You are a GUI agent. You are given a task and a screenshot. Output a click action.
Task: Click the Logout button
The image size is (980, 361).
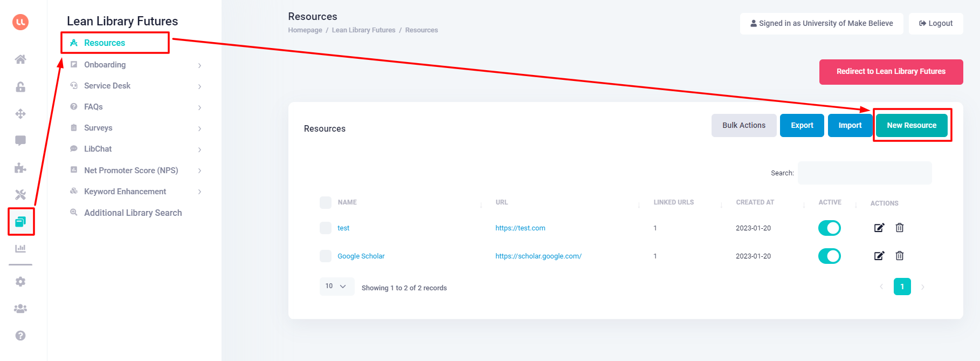pyautogui.click(x=936, y=23)
